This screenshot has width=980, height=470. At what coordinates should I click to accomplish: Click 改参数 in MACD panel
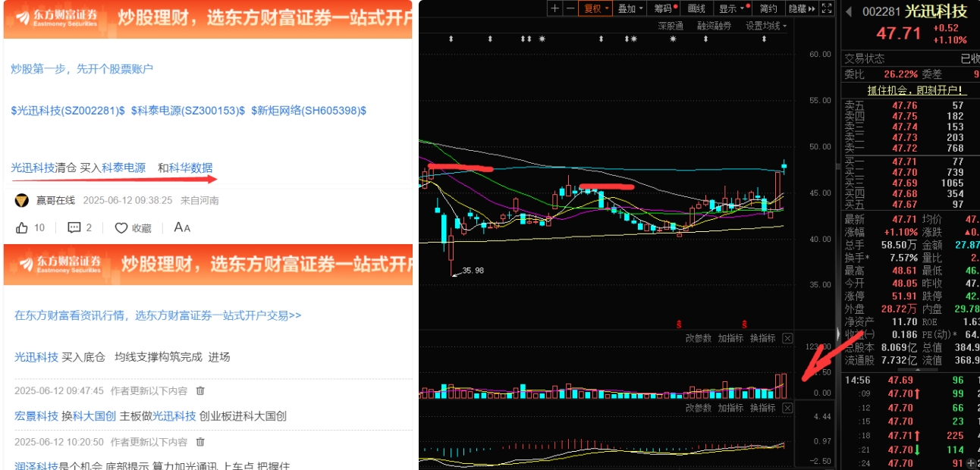coord(699,408)
